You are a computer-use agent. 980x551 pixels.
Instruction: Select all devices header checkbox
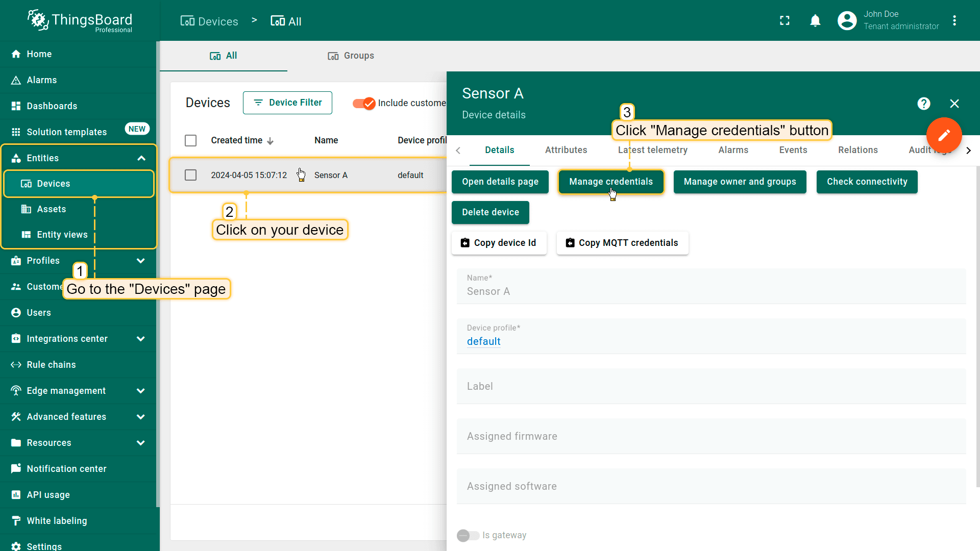pyautogui.click(x=190, y=140)
